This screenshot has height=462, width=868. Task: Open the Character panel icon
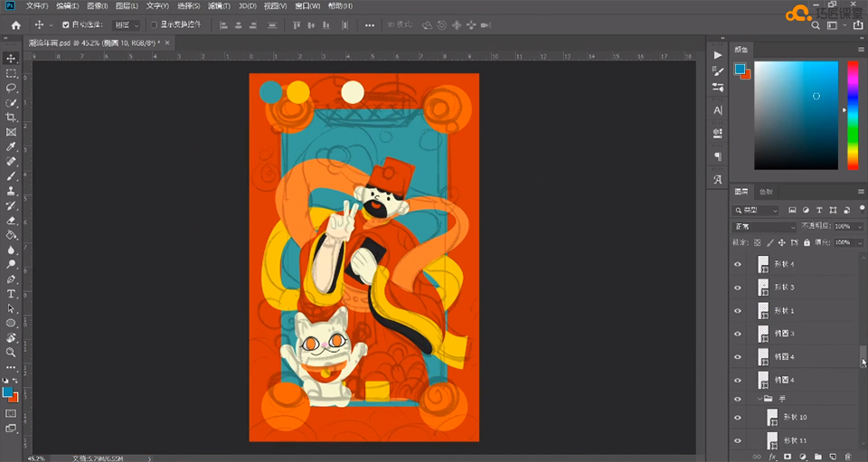point(718,110)
